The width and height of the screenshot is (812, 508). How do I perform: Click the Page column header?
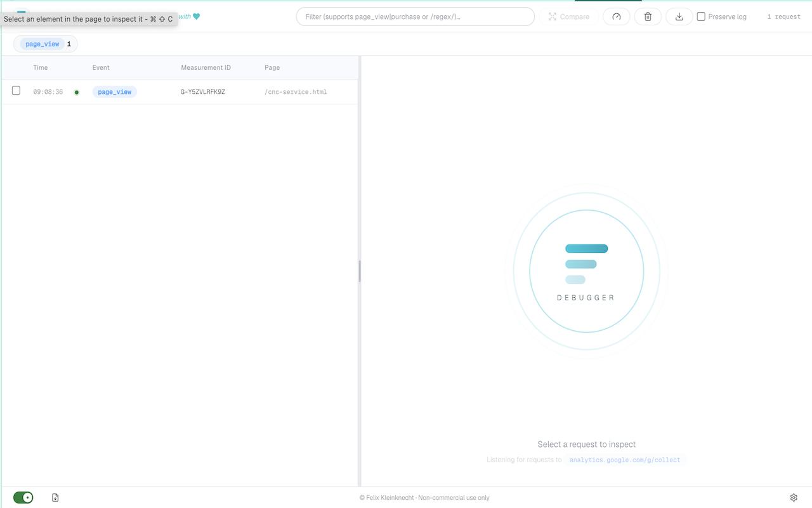[272, 67]
